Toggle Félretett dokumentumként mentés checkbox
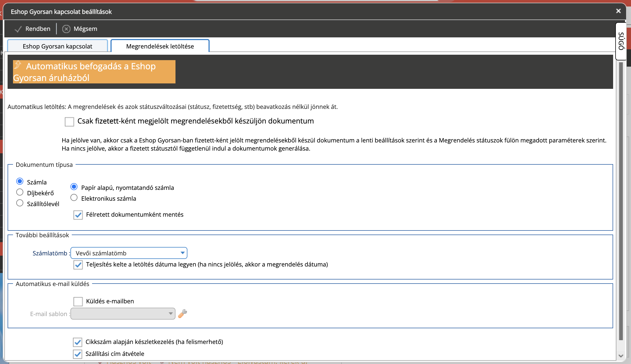This screenshot has width=631, height=364. pyautogui.click(x=78, y=215)
